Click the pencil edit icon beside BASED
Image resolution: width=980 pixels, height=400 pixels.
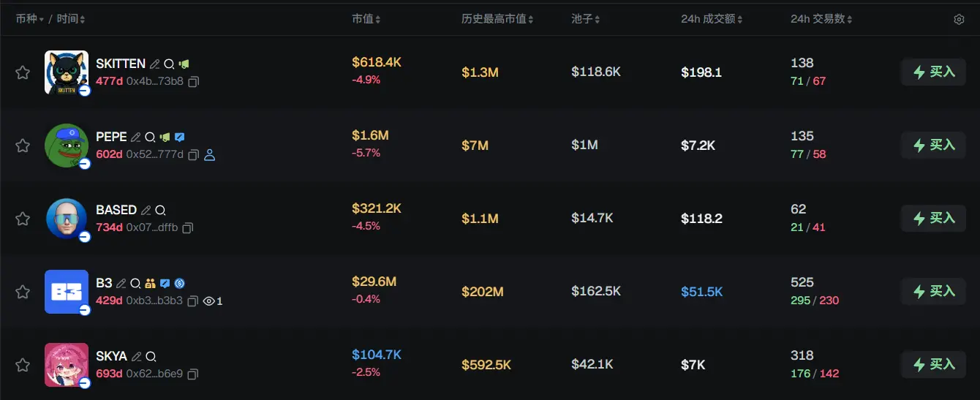[146, 211]
